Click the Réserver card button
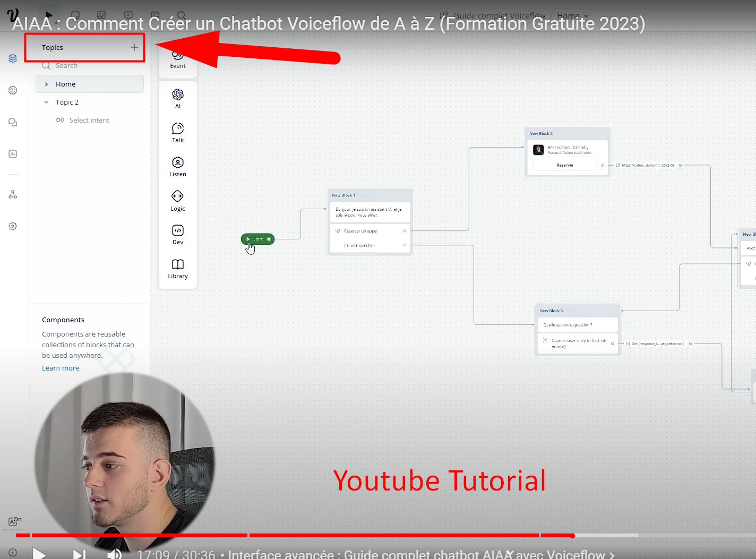Viewport: 756px width, 559px height. coord(565,165)
